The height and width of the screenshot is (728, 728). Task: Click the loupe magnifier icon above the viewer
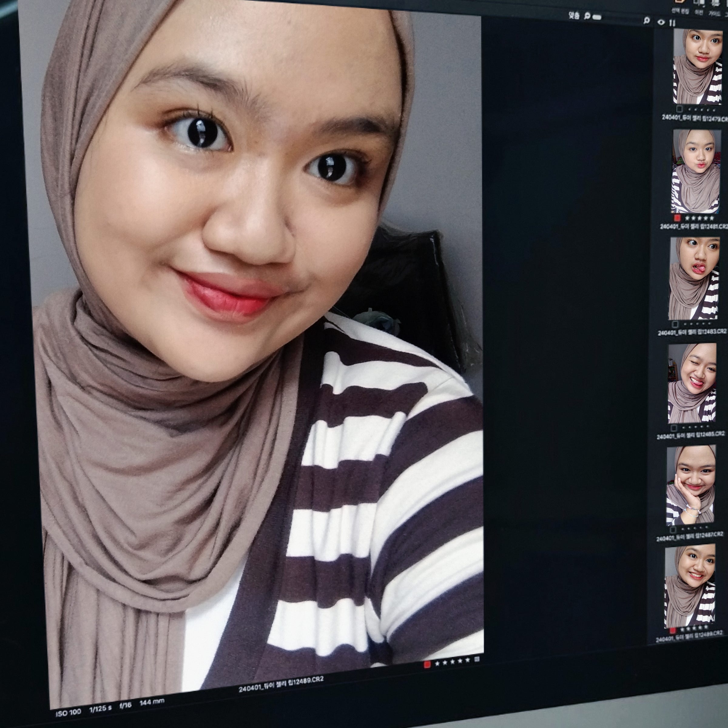coord(647,20)
